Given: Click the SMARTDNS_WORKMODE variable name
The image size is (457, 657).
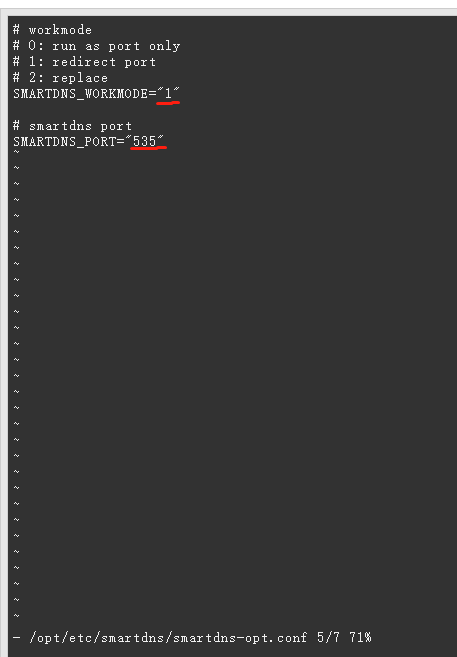Looking at the screenshot, I should (81, 93).
